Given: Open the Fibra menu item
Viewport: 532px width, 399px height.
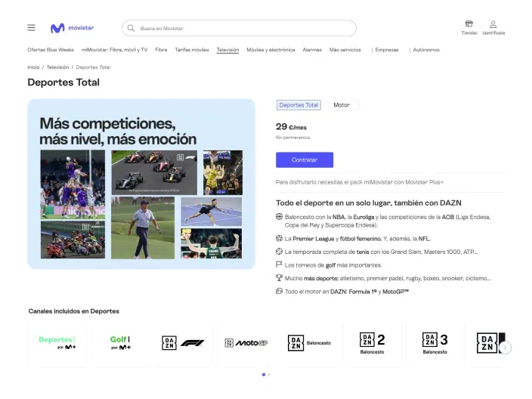Looking at the screenshot, I should 161,50.
